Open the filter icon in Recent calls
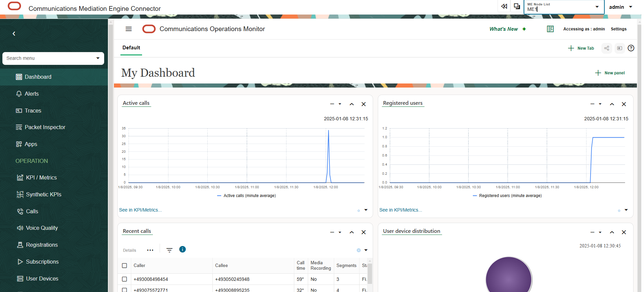 [x=169, y=250]
